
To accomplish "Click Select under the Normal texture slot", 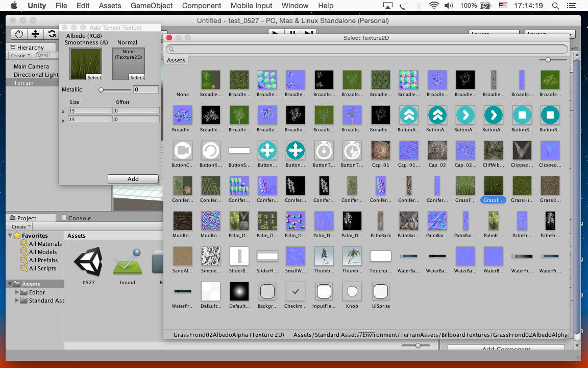I will [137, 78].
